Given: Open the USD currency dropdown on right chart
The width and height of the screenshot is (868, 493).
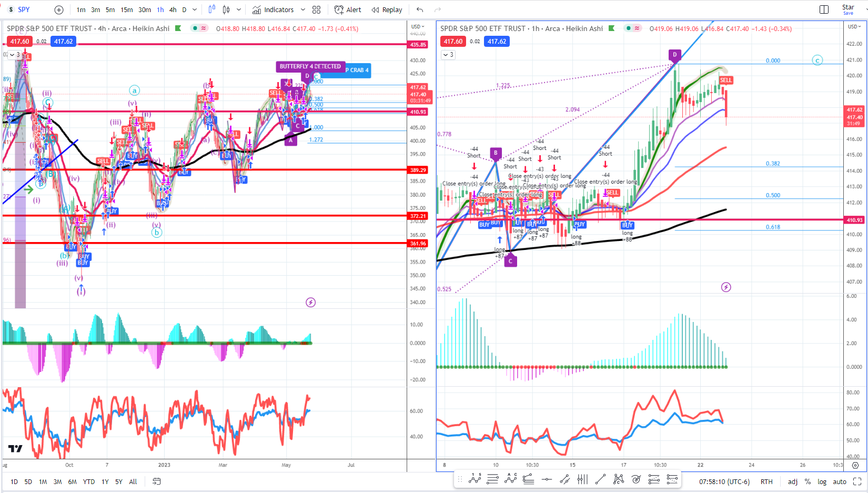Looking at the screenshot, I should coord(854,26).
